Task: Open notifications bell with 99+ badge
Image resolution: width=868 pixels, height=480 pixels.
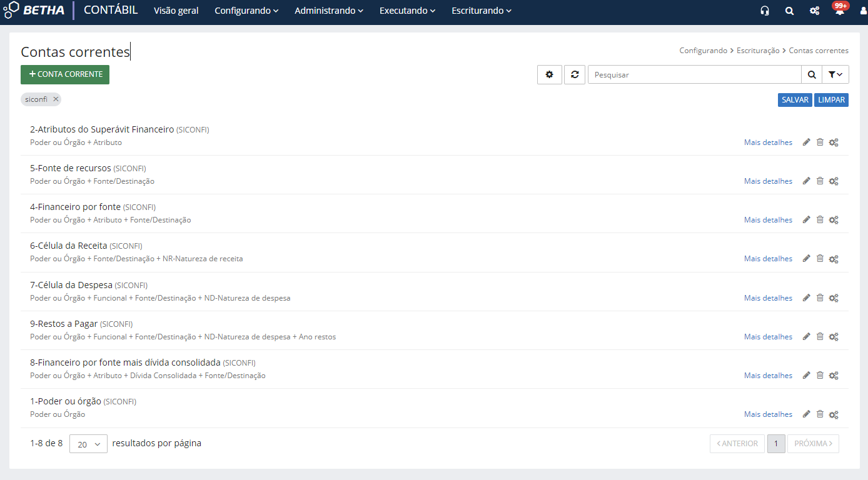Action: pyautogui.click(x=840, y=9)
